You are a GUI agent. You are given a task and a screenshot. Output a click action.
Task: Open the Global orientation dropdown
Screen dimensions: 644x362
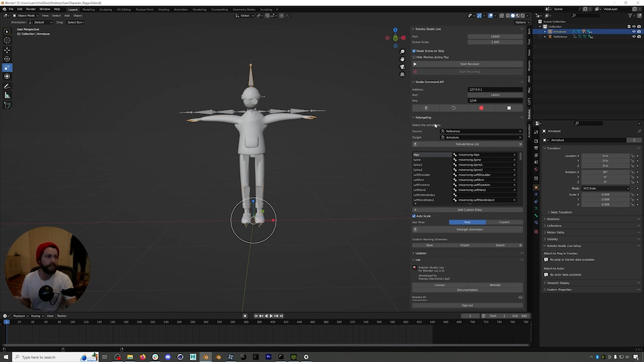coord(245,15)
